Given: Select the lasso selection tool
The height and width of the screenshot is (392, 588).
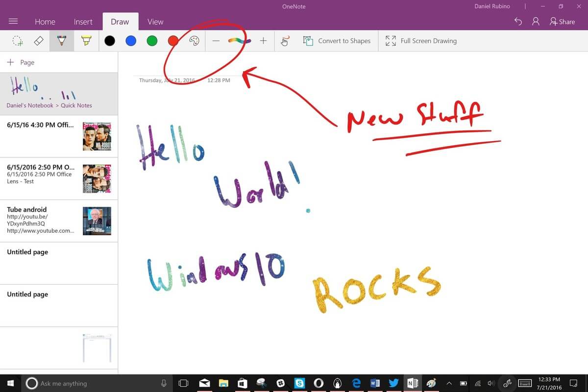Looking at the screenshot, I should tap(17, 41).
